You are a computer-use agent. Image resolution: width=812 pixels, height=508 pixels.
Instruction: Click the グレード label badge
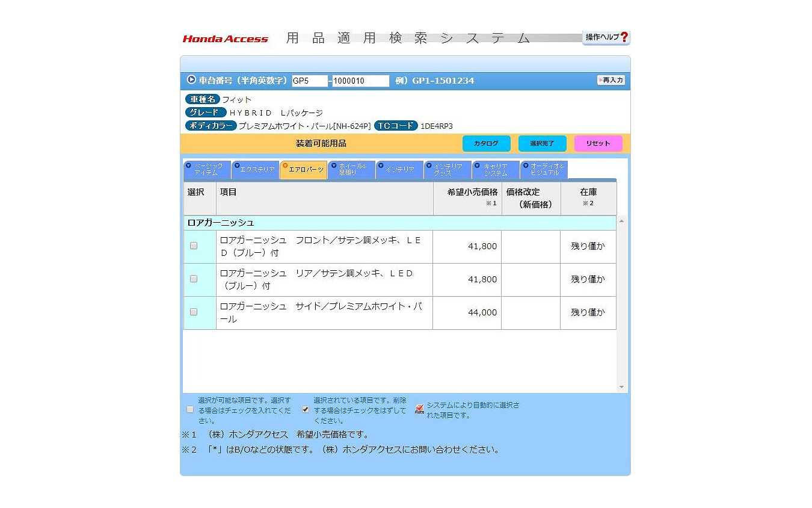[206, 113]
